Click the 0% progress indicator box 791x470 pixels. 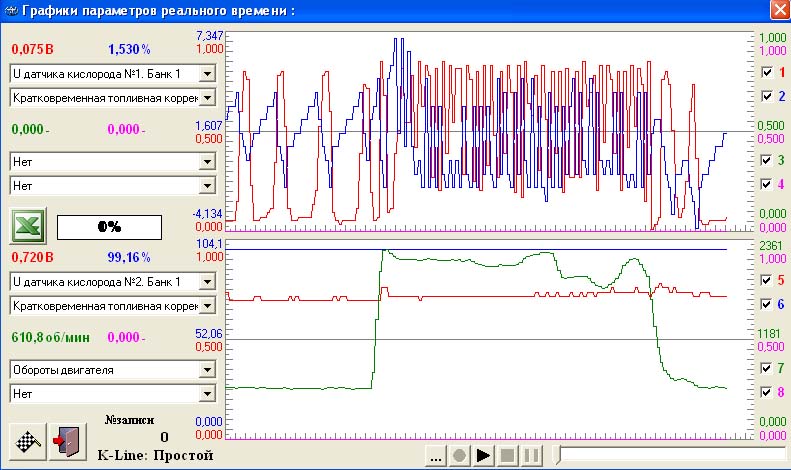109,227
